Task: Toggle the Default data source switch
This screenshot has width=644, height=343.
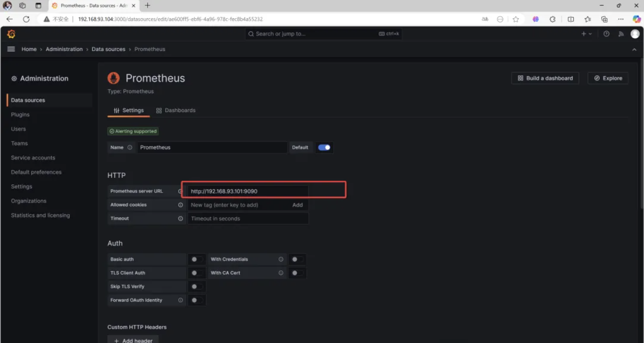Action: click(324, 147)
